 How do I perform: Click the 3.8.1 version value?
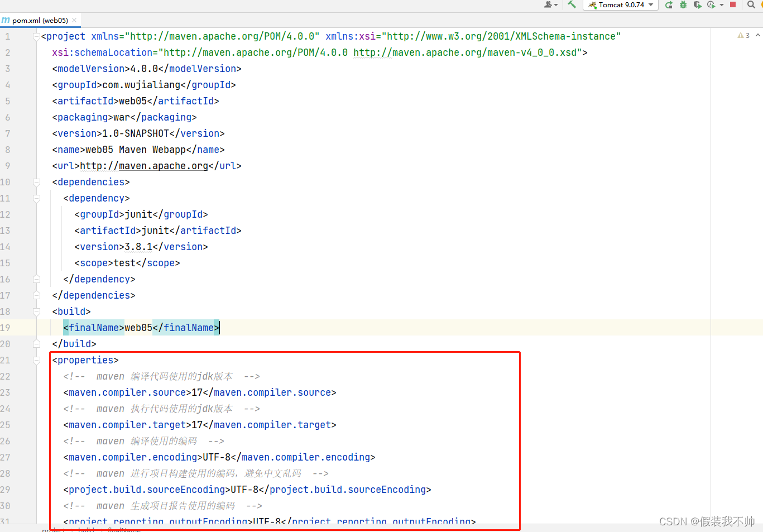pos(138,247)
